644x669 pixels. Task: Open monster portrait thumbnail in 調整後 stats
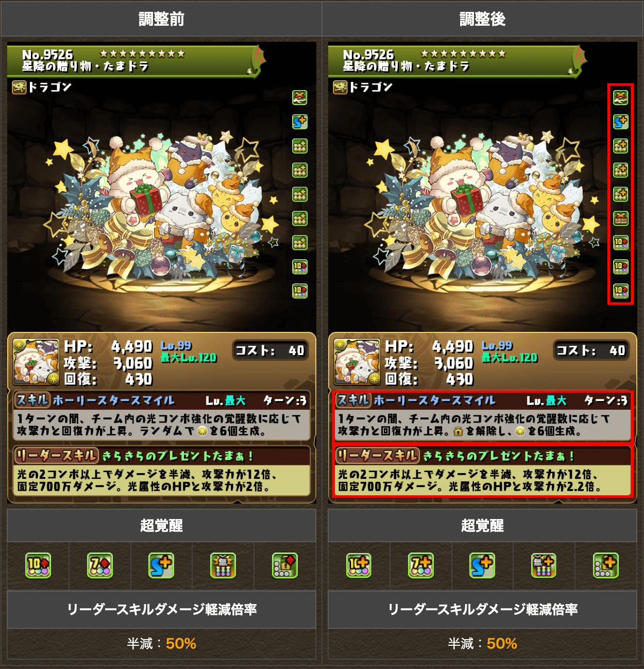[357, 362]
